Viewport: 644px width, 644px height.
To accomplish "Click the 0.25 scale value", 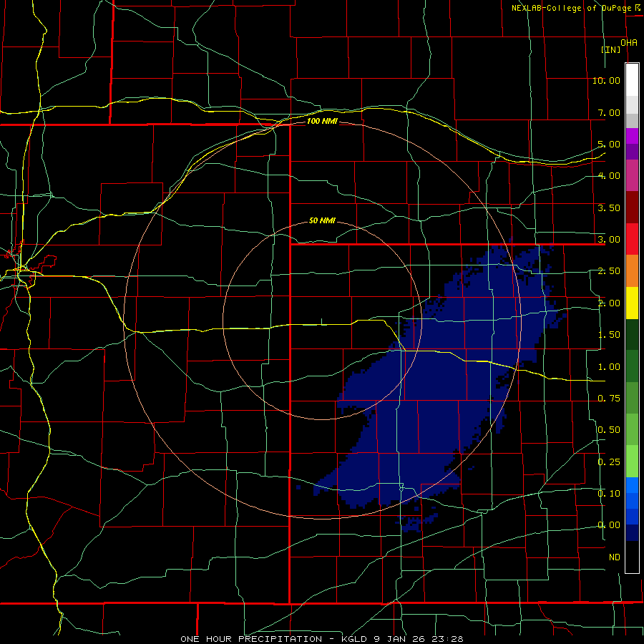I will (x=609, y=462).
